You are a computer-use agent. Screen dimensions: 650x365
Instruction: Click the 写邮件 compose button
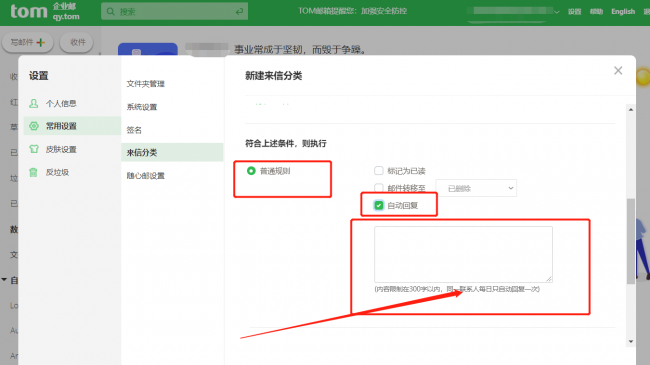(x=28, y=42)
